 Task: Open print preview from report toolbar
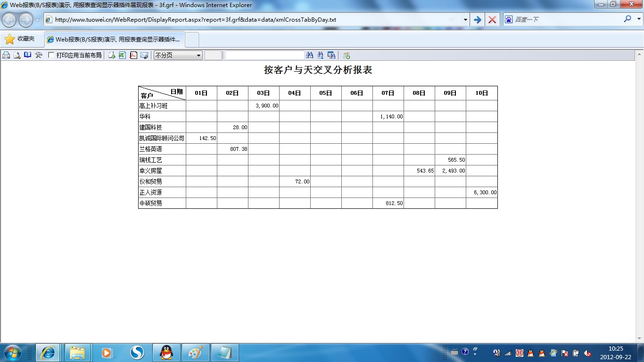click(x=17, y=55)
